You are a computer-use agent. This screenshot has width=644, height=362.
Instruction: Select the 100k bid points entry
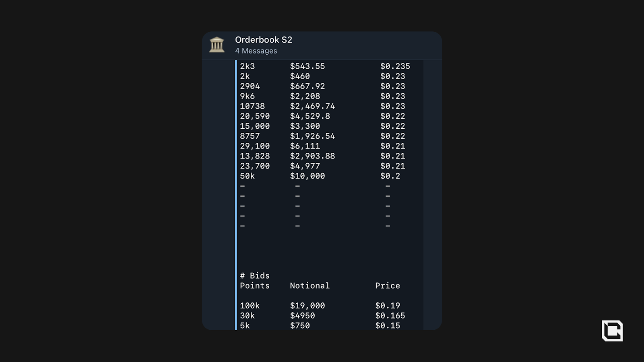[x=250, y=306]
